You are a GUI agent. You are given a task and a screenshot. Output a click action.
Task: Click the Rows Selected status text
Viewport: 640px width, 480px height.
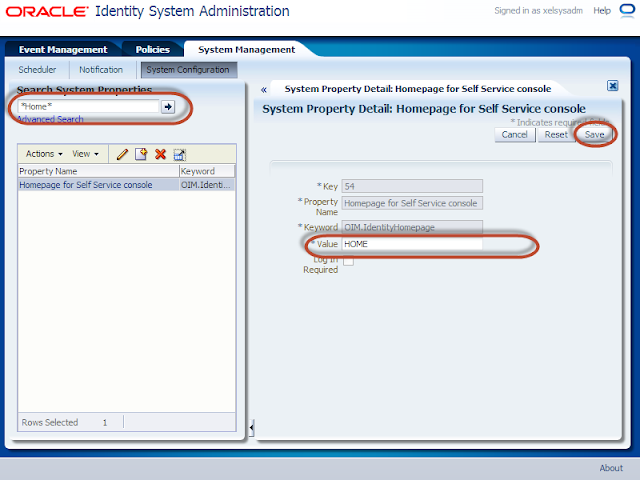tap(50, 422)
